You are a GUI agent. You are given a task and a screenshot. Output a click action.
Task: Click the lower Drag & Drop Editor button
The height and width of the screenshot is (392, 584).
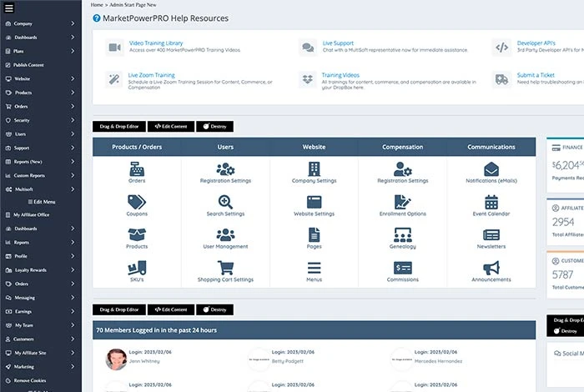119,309
